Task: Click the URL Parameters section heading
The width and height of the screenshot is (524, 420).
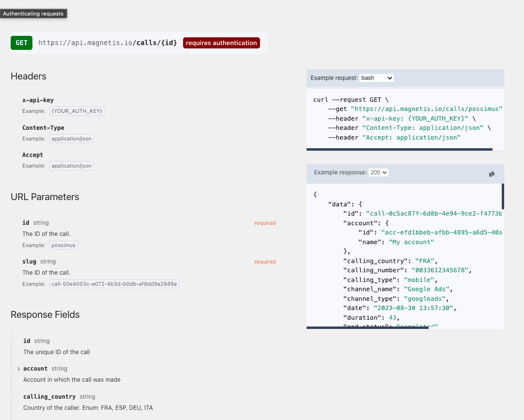Action: pos(45,197)
